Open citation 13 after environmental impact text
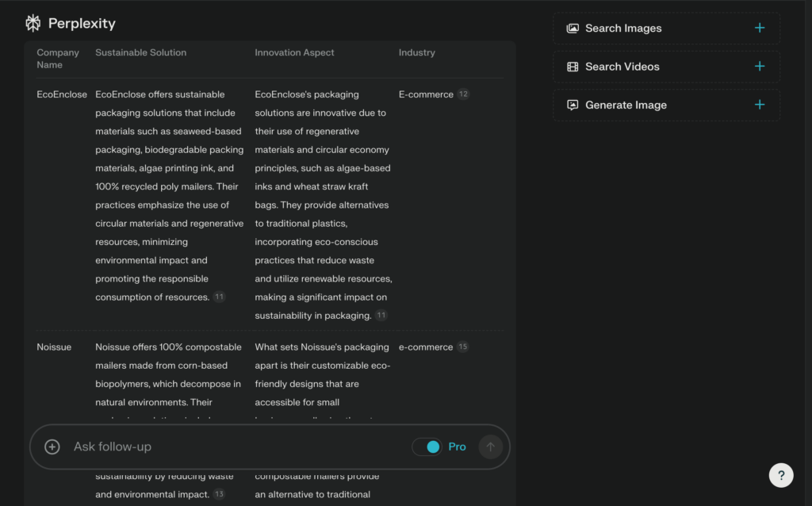The image size is (812, 506). point(219,494)
